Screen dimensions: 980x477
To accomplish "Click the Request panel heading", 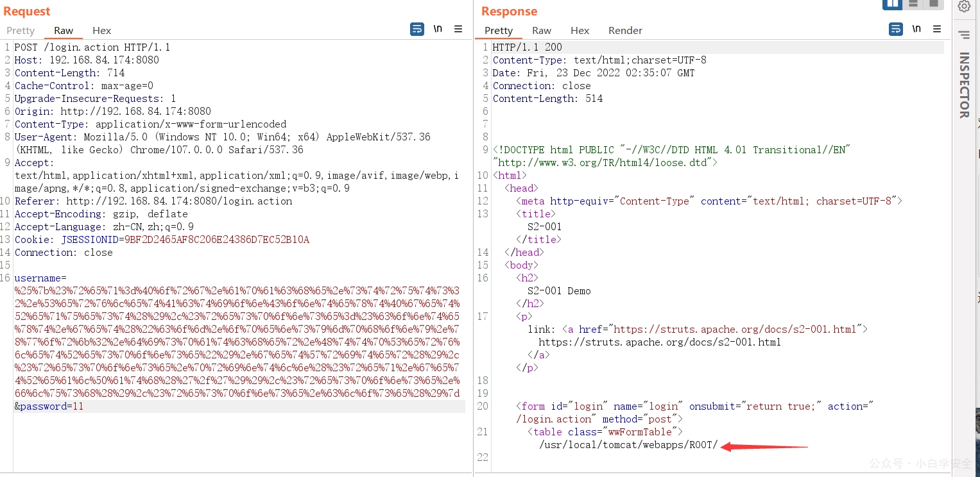I will click(x=27, y=11).
